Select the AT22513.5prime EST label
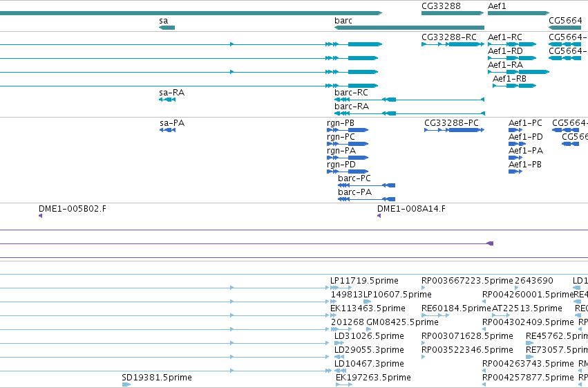Viewport: 588px width, 388px height. click(x=527, y=308)
